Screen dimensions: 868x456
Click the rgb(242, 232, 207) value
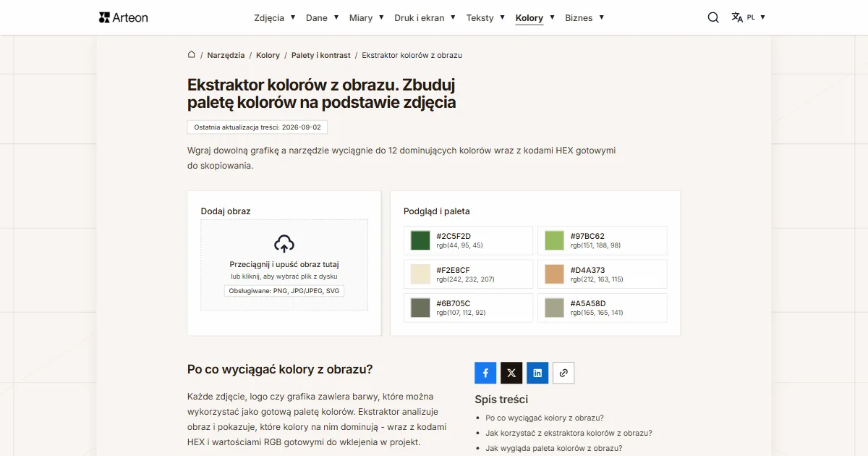[465, 279]
